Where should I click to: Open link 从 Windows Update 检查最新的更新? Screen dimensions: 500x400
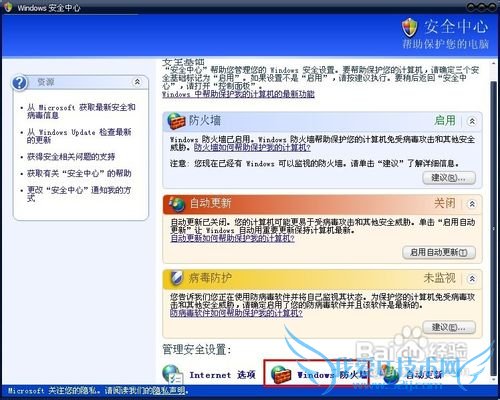click(x=79, y=136)
